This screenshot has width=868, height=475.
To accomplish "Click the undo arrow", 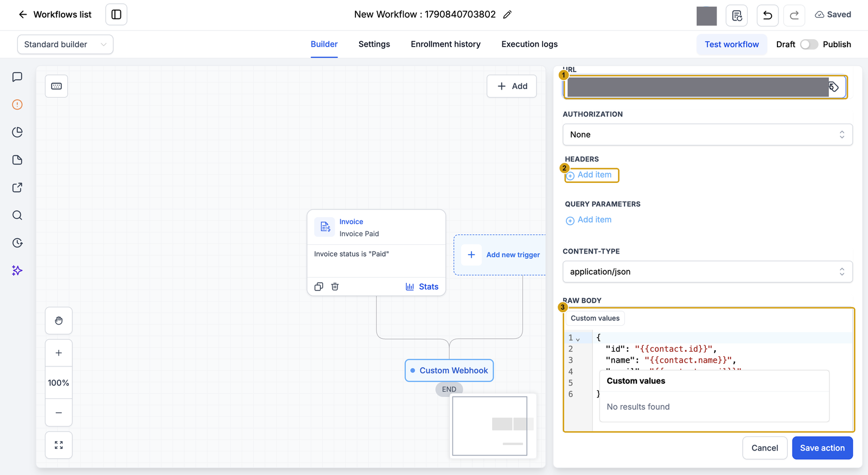I will 768,16.
